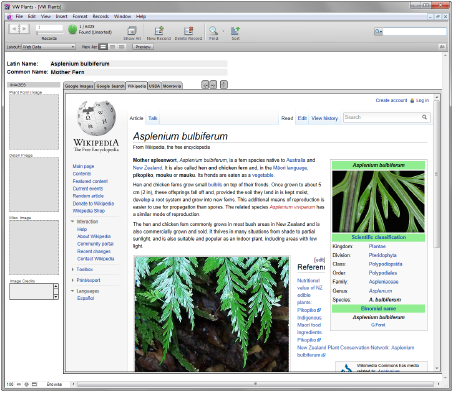
Task: Click into the quick find search field
Action: 414,32
